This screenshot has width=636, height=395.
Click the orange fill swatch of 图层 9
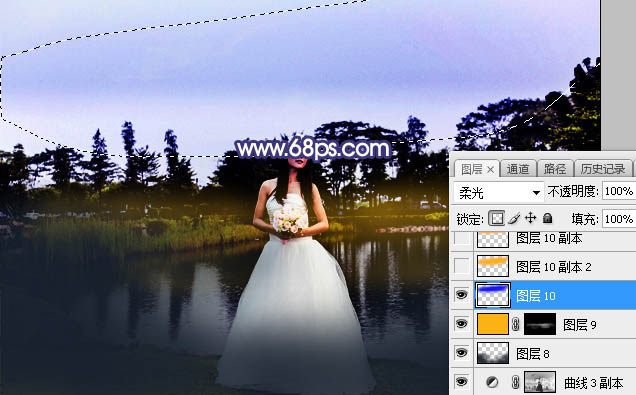pyautogui.click(x=493, y=324)
